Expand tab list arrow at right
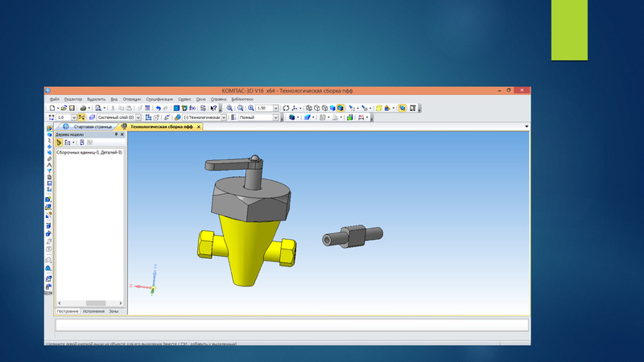 [x=526, y=126]
